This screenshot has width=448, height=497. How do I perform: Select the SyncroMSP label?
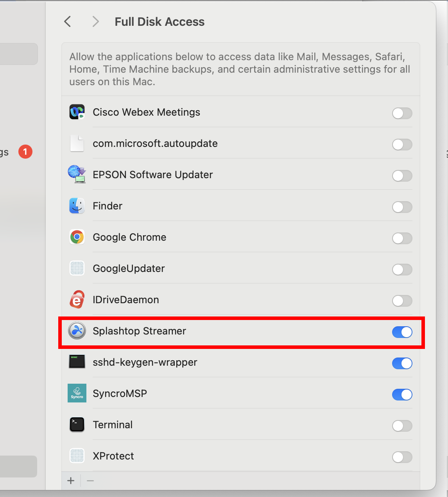120,393
